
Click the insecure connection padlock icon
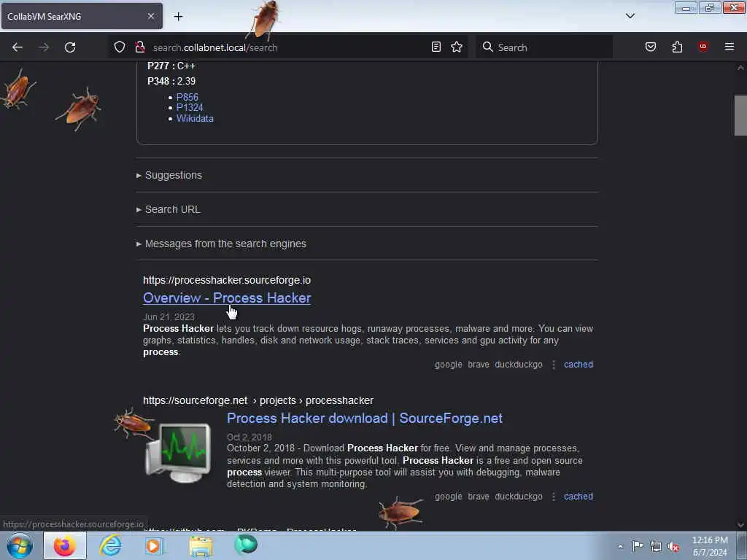(x=139, y=47)
